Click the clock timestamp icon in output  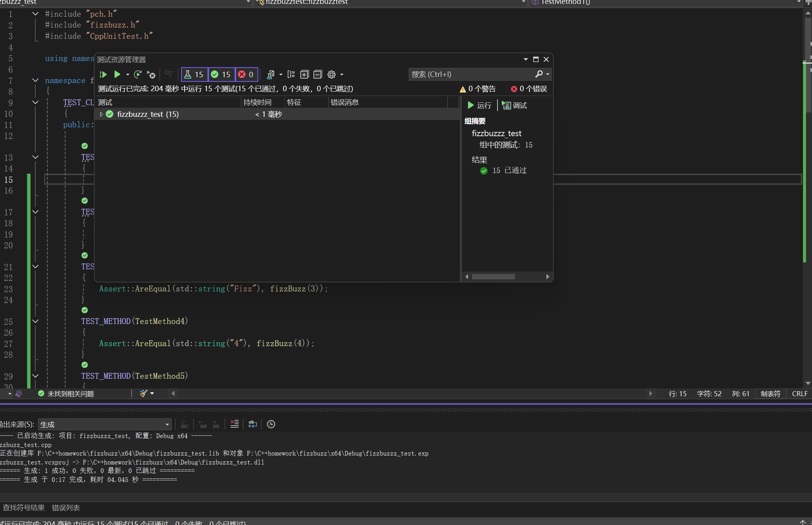coord(271,424)
